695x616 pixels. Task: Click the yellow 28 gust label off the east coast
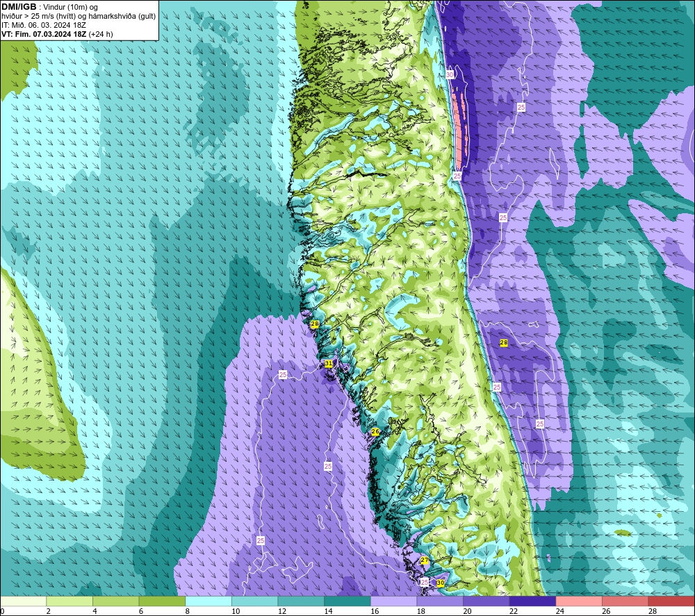[x=503, y=343]
